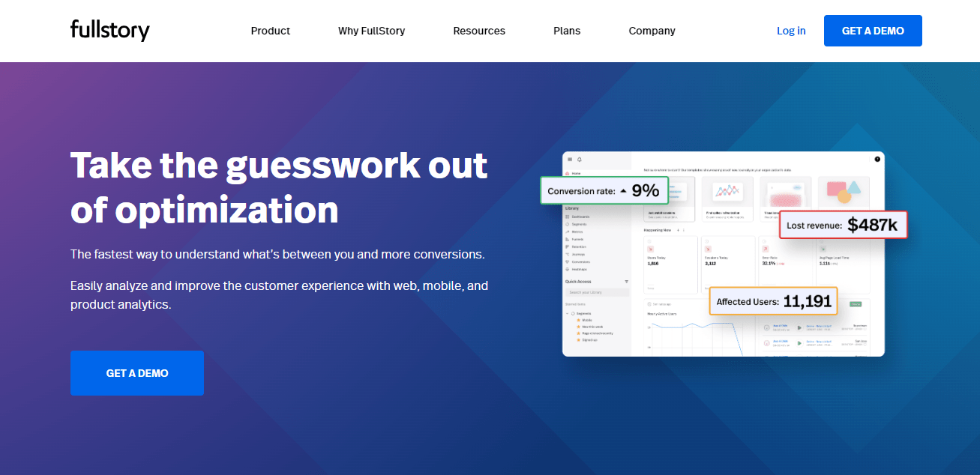The height and width of the screenshot is (475, 980).
Task: Click the notification bell icon in dashboard
Action: coord(579,160)
